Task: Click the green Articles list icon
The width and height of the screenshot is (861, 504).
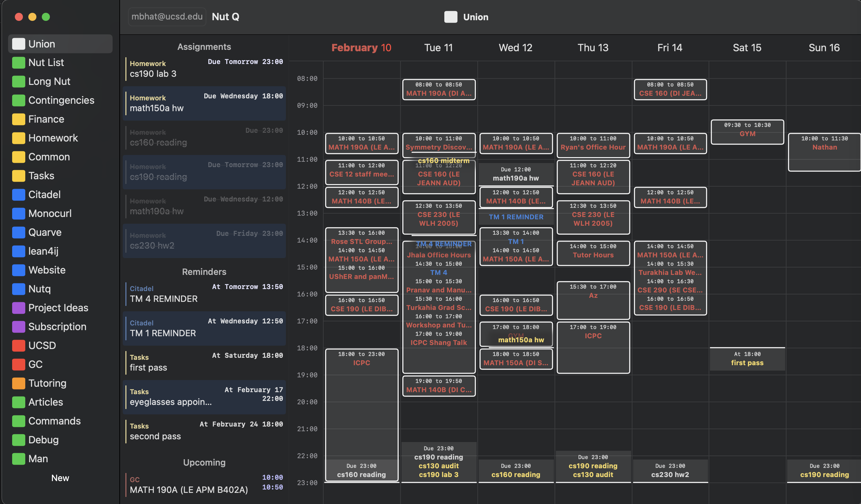Action: pyautogui.click(x=19, y=402)
